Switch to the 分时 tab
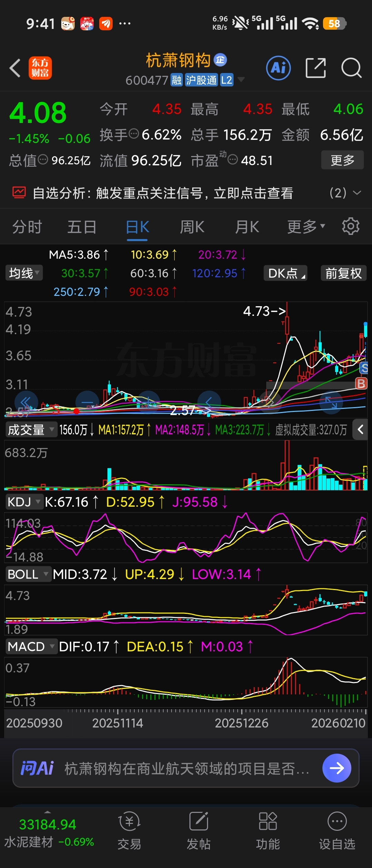Screen dimensions: 372x868 tap(27, 227)
